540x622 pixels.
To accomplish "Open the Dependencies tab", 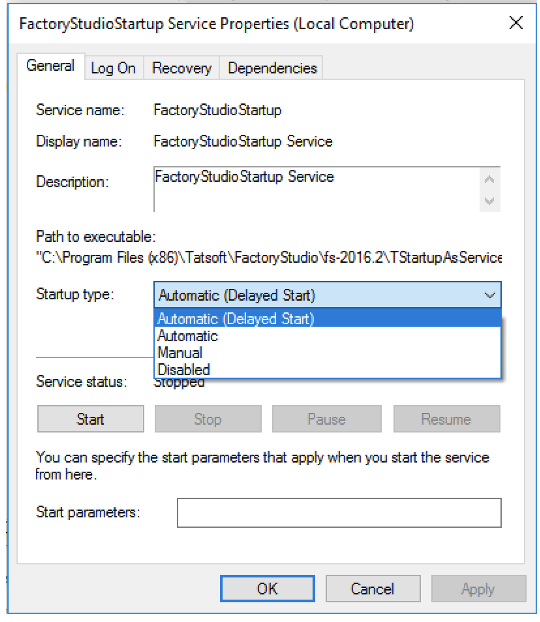I will click(272, 68).
